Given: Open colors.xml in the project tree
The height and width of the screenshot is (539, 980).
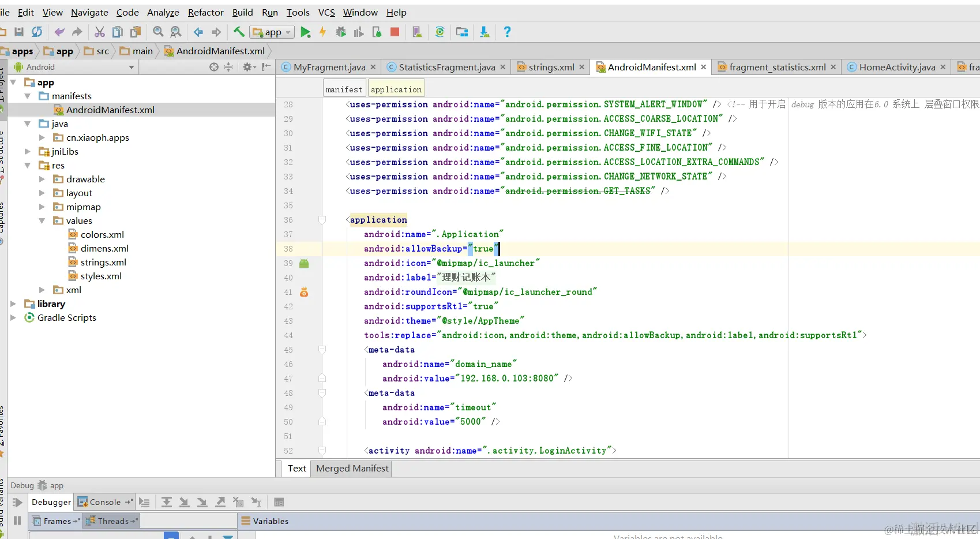Looking at the screenshot, I should 102,235.
